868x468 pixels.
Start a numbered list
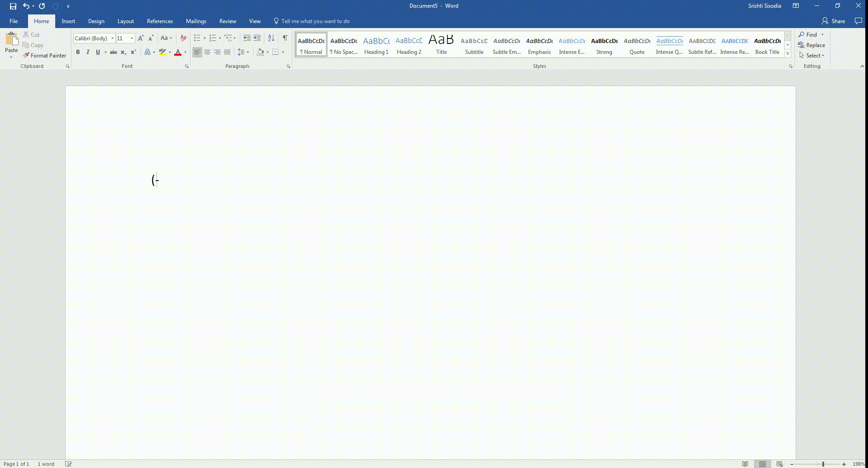click(x=213, y=38)
